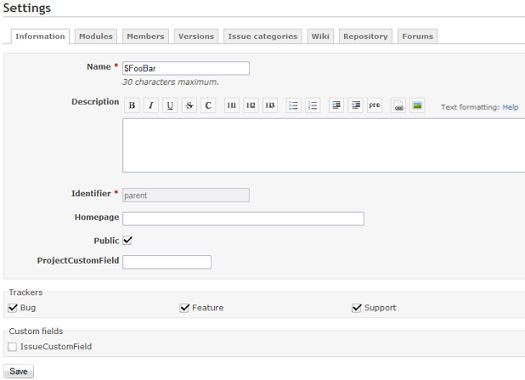The width and height of the screenshot is (525, 380).
Task: Disable the Bug tracker checkbox
Action: (13, 308)
